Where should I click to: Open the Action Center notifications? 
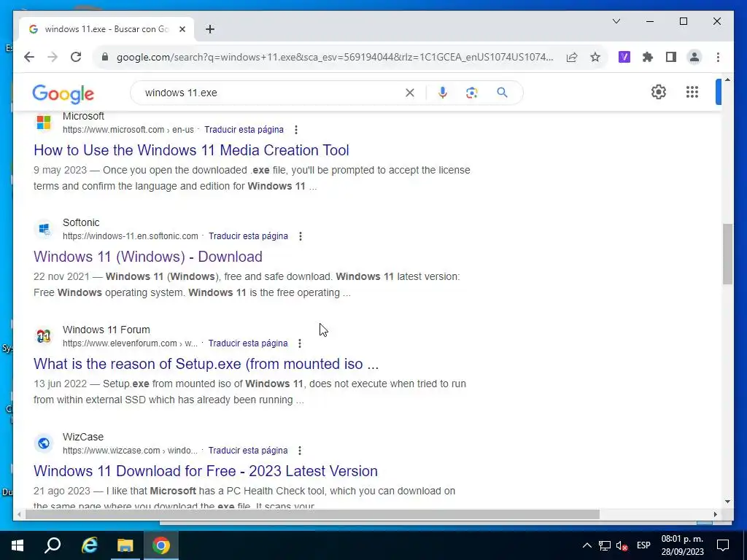point(723,545)
